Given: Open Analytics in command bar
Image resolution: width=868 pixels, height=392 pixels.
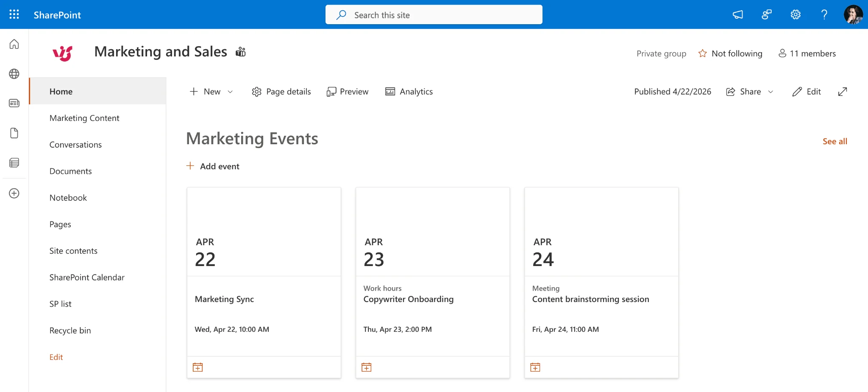Looking at the screenshot, I should [x=409, y=92].
